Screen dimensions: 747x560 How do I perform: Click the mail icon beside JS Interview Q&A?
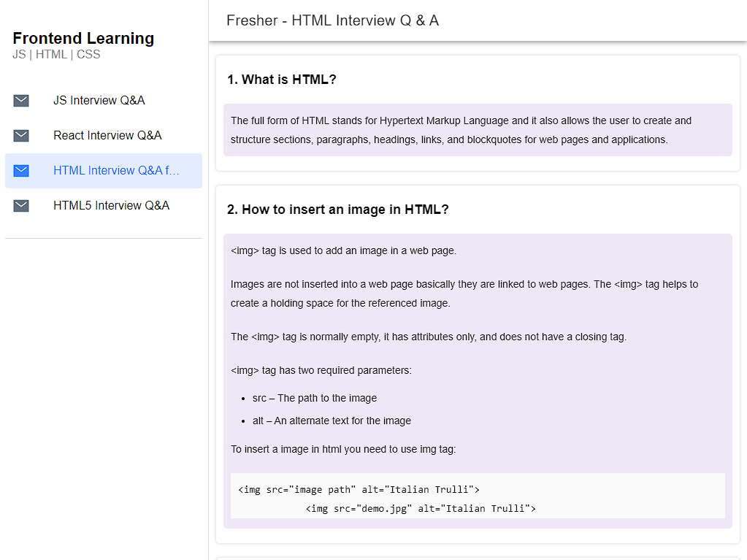pos(21,101)
